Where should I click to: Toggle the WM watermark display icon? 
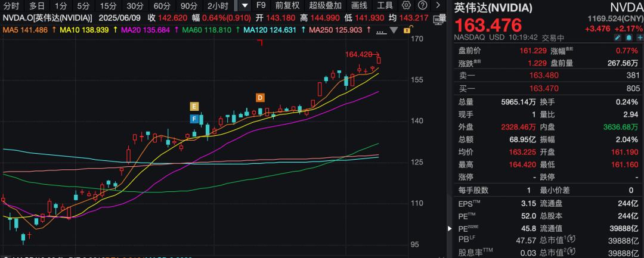(438, 18)
